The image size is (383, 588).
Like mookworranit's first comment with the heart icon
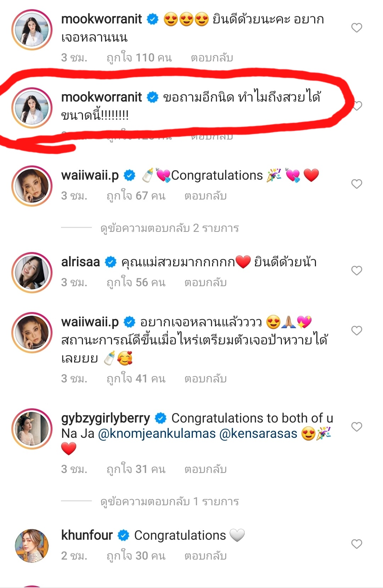pos(356,28)
